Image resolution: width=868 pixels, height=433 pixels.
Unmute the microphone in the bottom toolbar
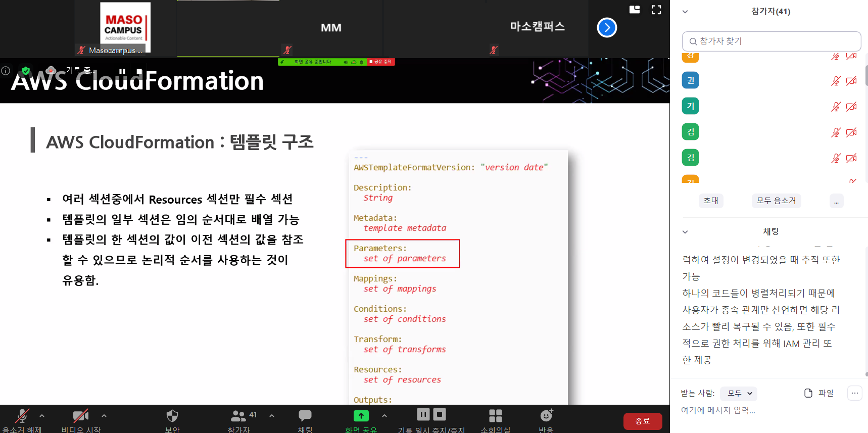click(22, 416)
